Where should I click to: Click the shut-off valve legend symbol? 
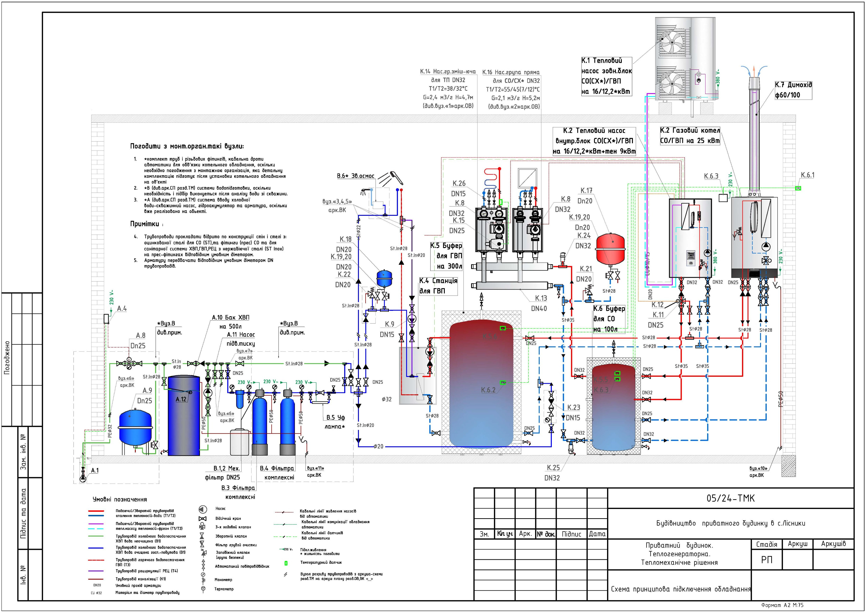click(203, 518)
